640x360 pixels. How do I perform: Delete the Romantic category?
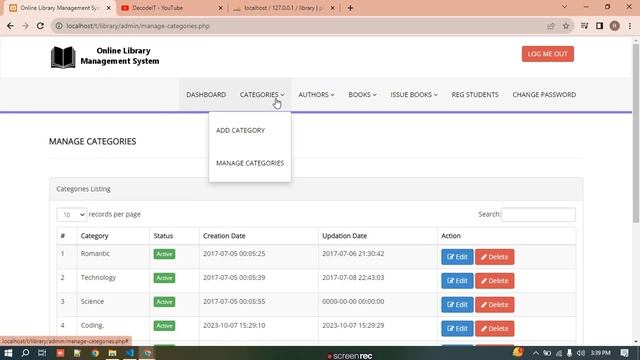pos(494,257)
